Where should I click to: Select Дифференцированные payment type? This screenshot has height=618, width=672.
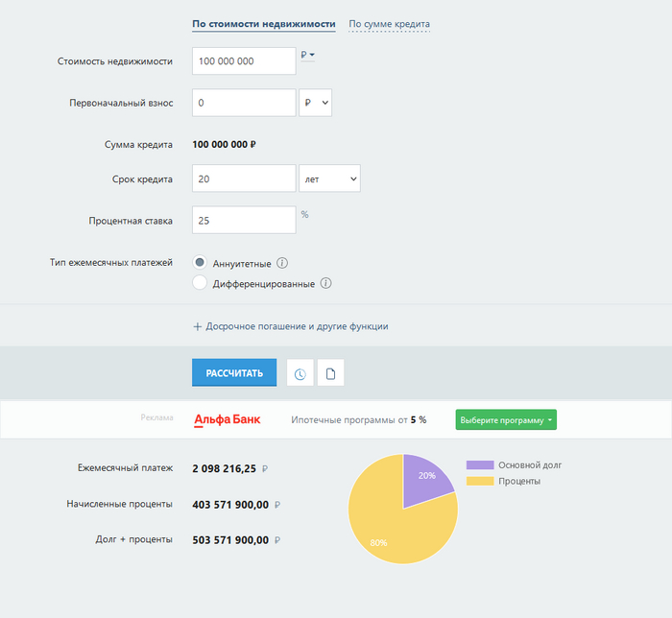point(200,283)
